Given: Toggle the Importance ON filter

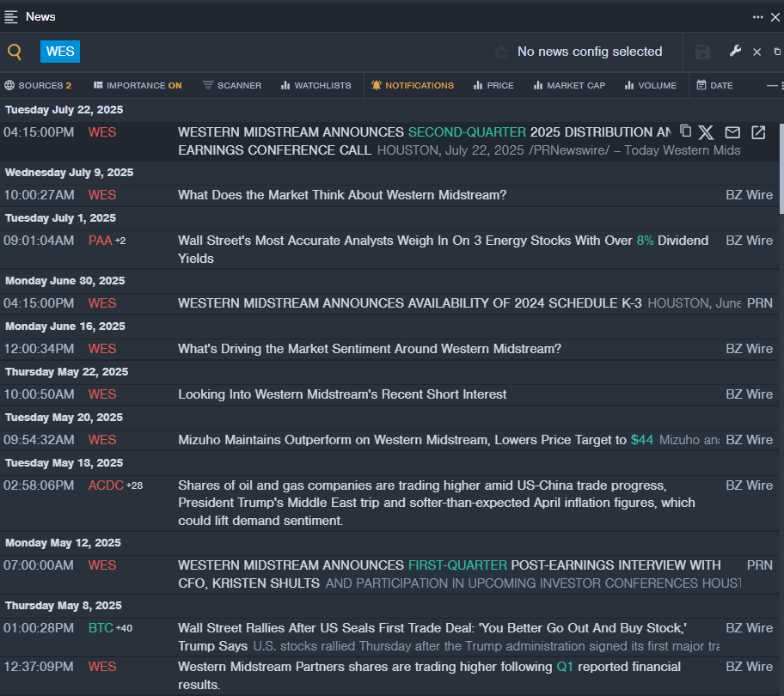Looking at the screenshot, I should (x=138, y=85).
